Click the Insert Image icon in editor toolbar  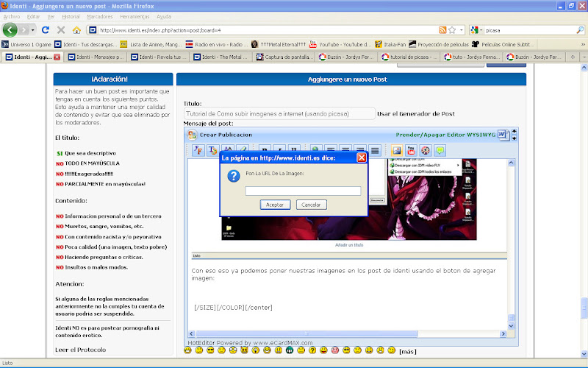point(396,151)
